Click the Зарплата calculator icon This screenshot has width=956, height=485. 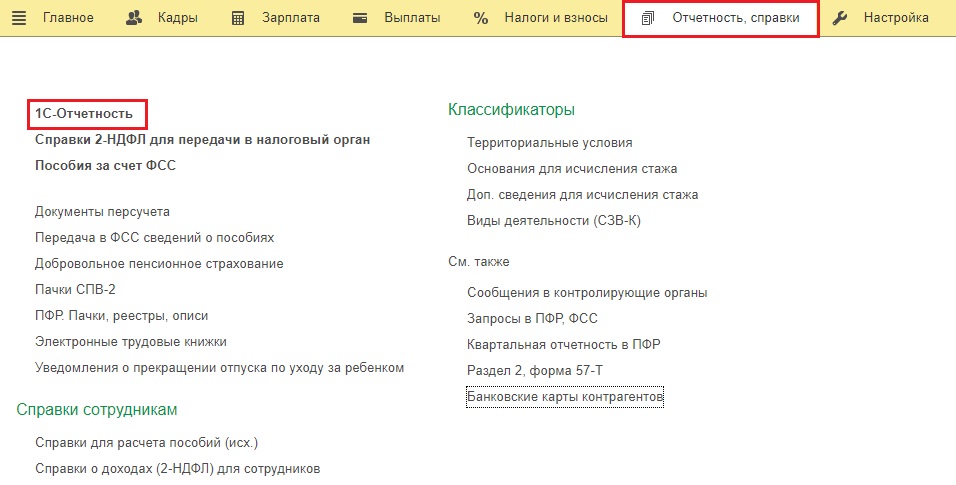click(238, 18)
